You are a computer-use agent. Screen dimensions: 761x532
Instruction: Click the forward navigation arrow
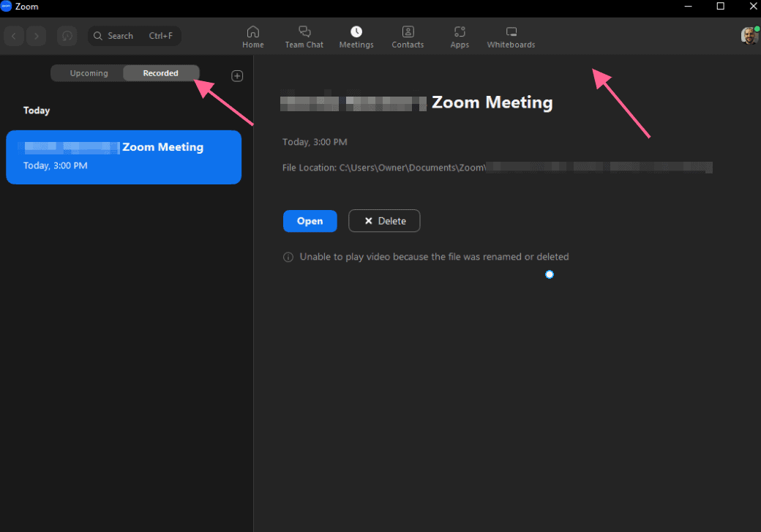(x=37, y=36)
